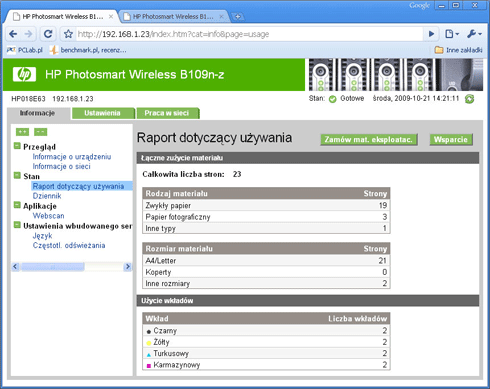
Task: Open Informacje o urządzeniu link
Action: coord(72,157)
